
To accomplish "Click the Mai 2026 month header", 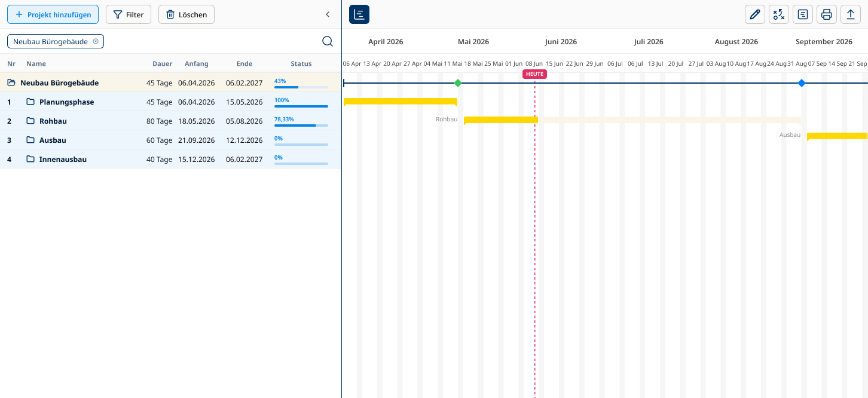I will [473, 42].
